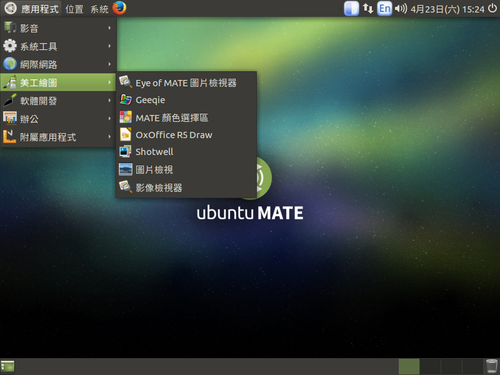Screen dimensions: 500x375
Task: Open the 辦公 office category
Action: pyautogui.click(x=58, y=119)
